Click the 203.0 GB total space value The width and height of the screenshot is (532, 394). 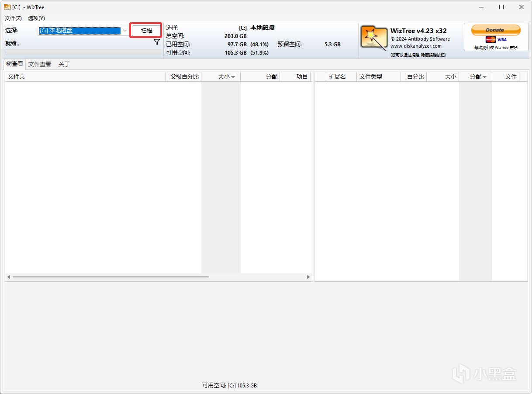click(235, 36)
